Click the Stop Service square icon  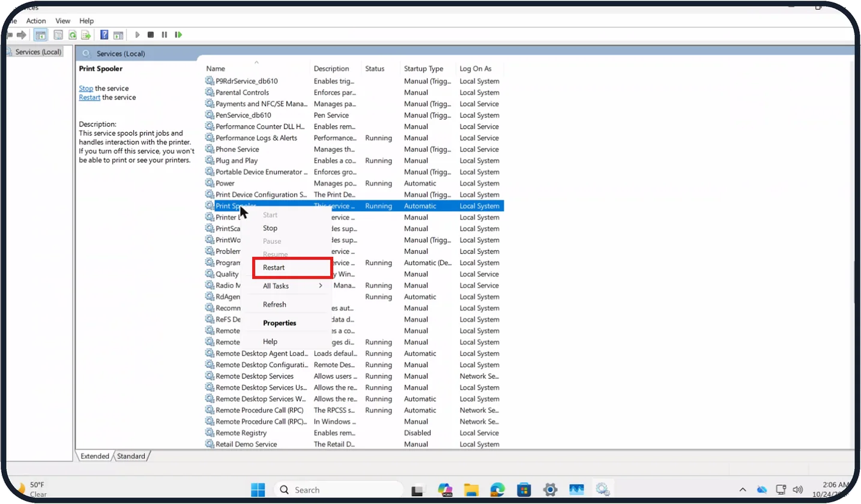(151, 35)
